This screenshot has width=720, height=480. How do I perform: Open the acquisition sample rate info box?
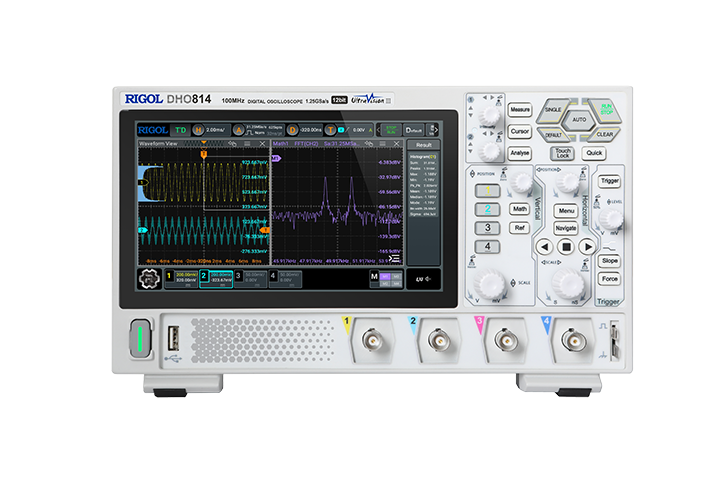(x=264, y=130)
